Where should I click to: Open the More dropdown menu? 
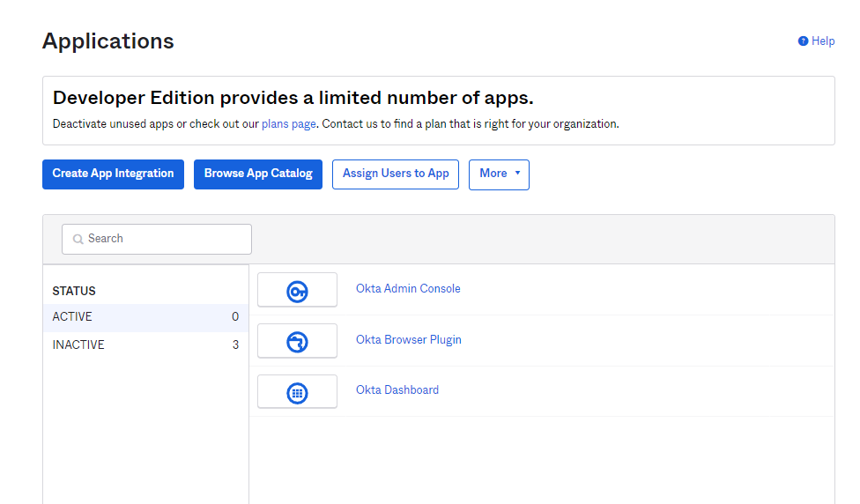point(499,174)
